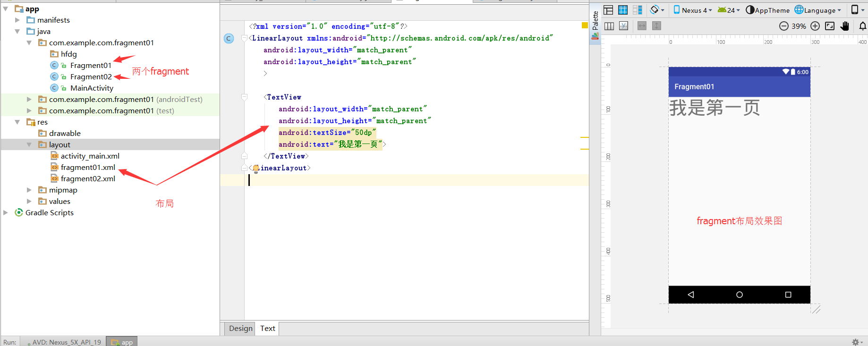Zoom in with the plus magnifier icon

pyautogui.click(x=815, y=26)
